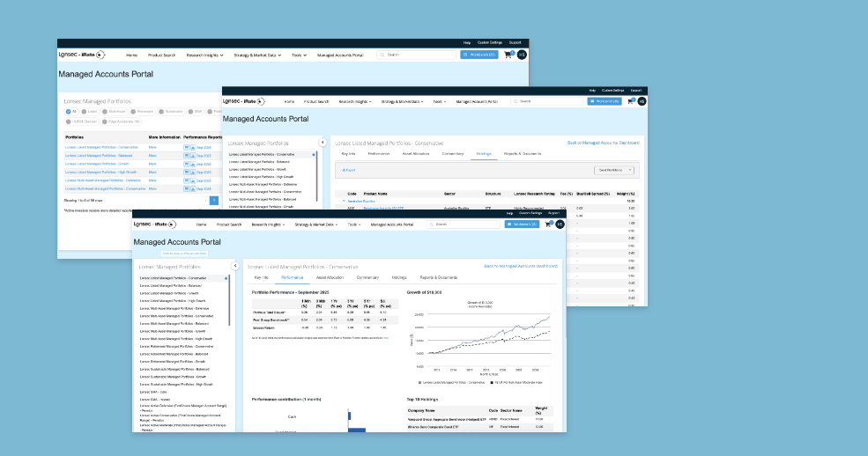The width and height of the screenshot is (868, 456).
Task: Select the HUB24 Discover filter chip
Action: click(82, 121)
